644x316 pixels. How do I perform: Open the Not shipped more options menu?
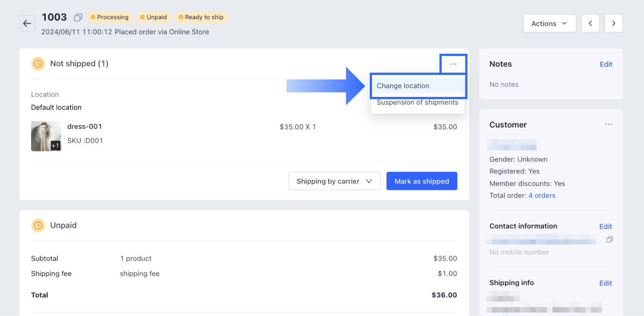tap(453, 64)
